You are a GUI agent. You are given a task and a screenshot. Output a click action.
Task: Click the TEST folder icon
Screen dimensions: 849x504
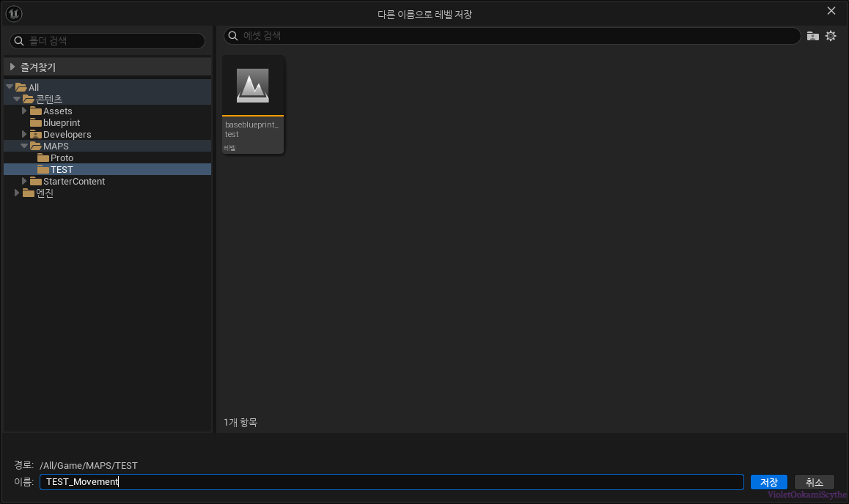click(43, 170)
